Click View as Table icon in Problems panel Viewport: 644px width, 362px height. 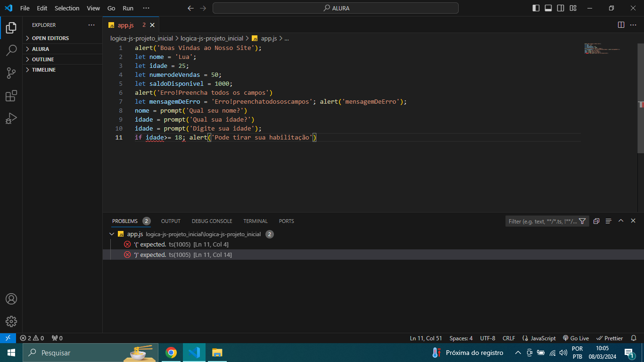click(x=609, y=221)
